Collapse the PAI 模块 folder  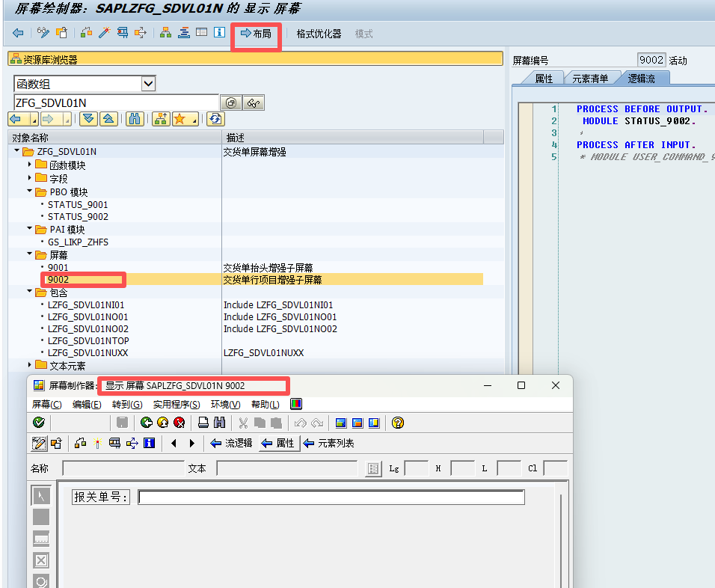29,228
